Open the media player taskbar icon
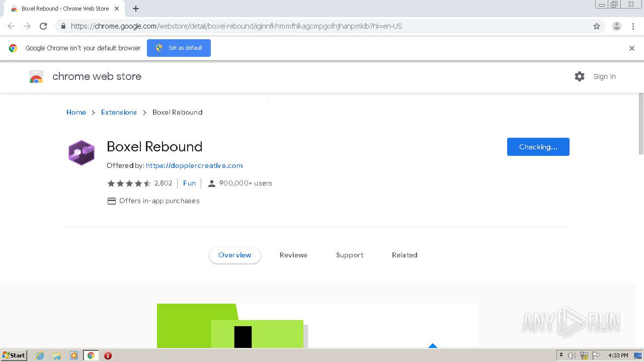The height and width of the screenshot is (362, 644). (x=73, y=355)
